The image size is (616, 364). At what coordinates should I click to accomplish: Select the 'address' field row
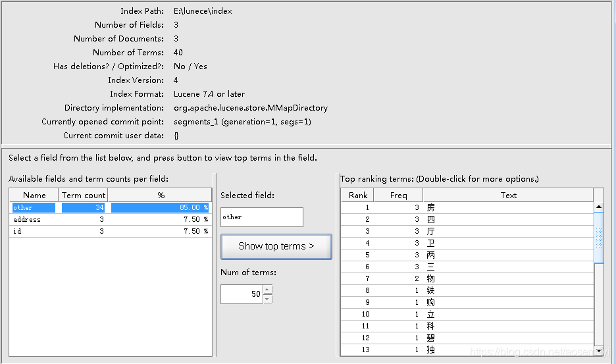coord(111,219)
